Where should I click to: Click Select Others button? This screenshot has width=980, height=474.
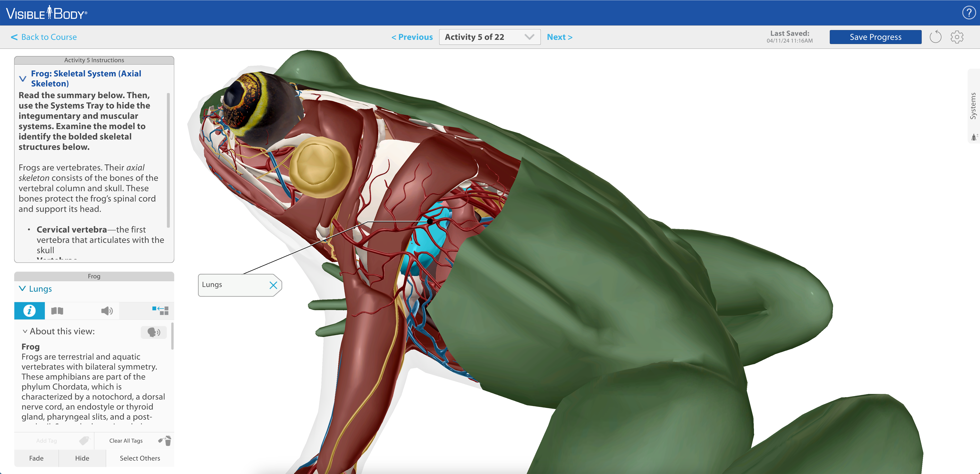140,458
